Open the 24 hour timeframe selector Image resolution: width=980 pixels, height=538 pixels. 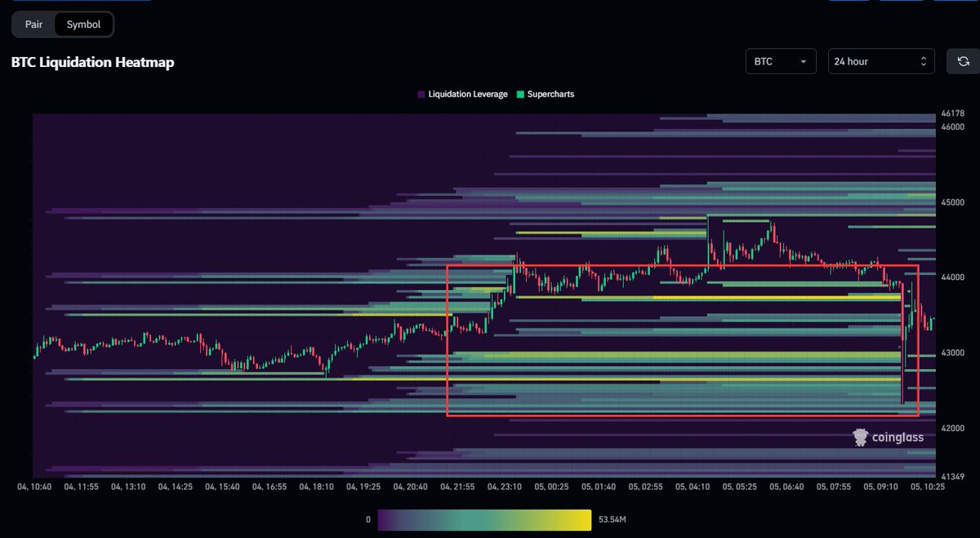pos(881,60)
